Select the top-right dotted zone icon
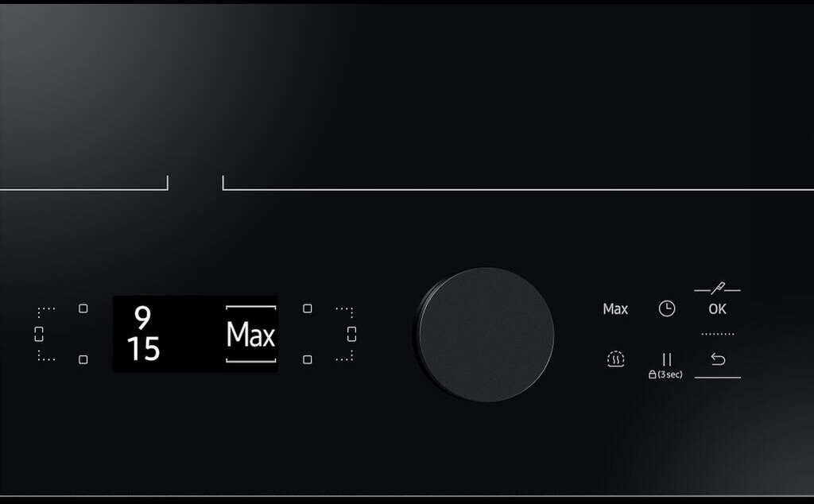Screen dimensions: 814x504 [x=344, y=312]
